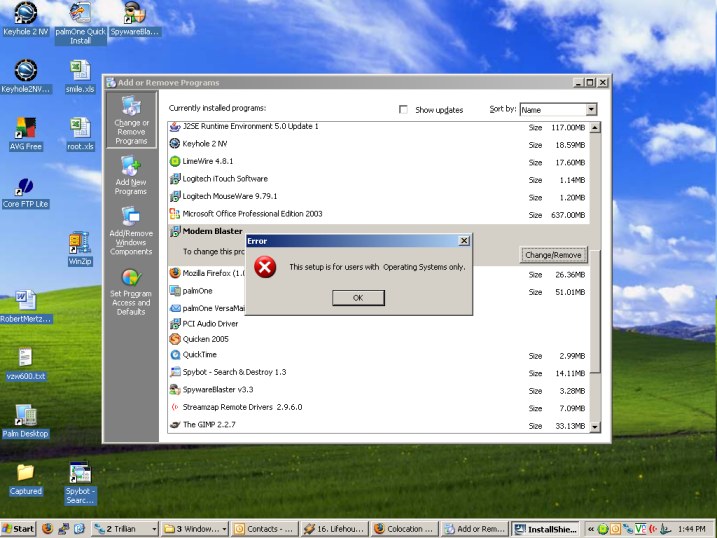717x538 pixels.
Task: Expand hidden system tray icons chevron
Action: pos(590,529)
